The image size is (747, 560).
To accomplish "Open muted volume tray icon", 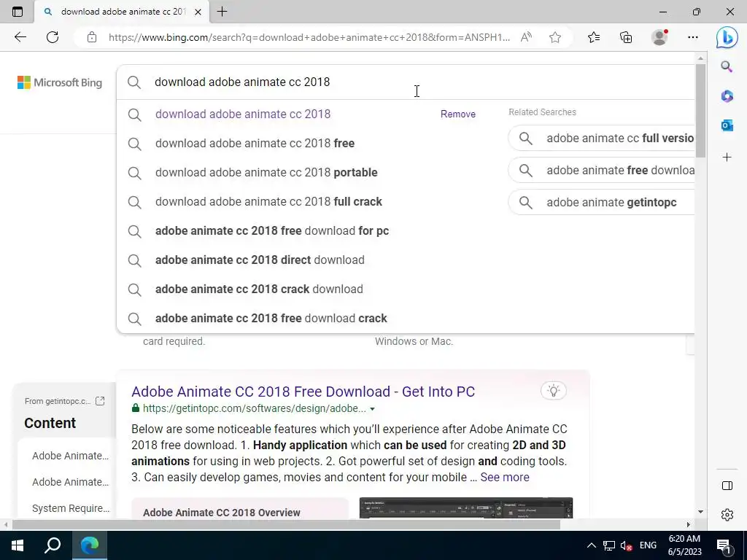I will [x=627, y=545].
